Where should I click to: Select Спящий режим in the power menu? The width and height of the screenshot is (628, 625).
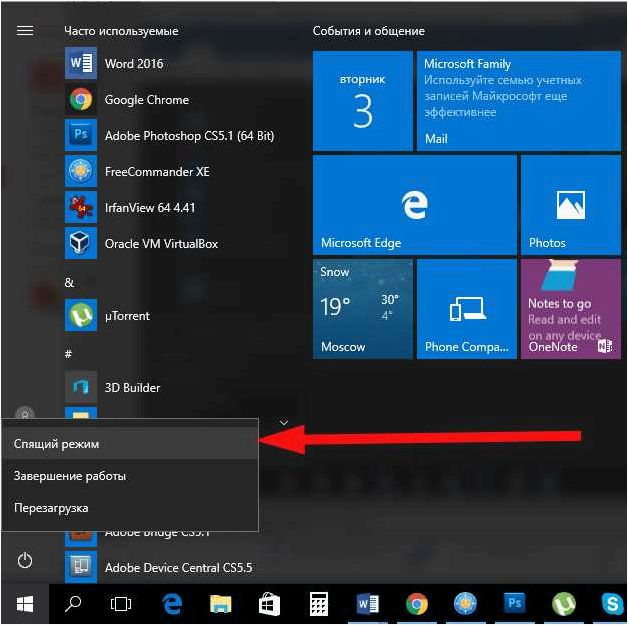coord(130,444)
